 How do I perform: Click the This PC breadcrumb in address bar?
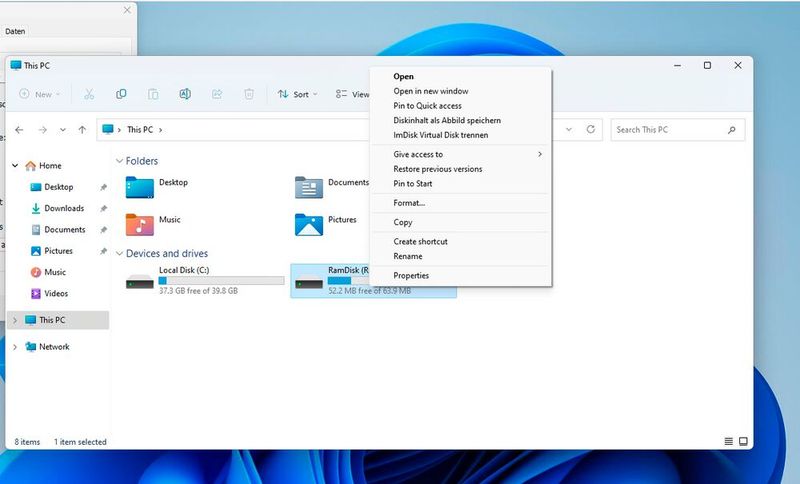(140, 130)
